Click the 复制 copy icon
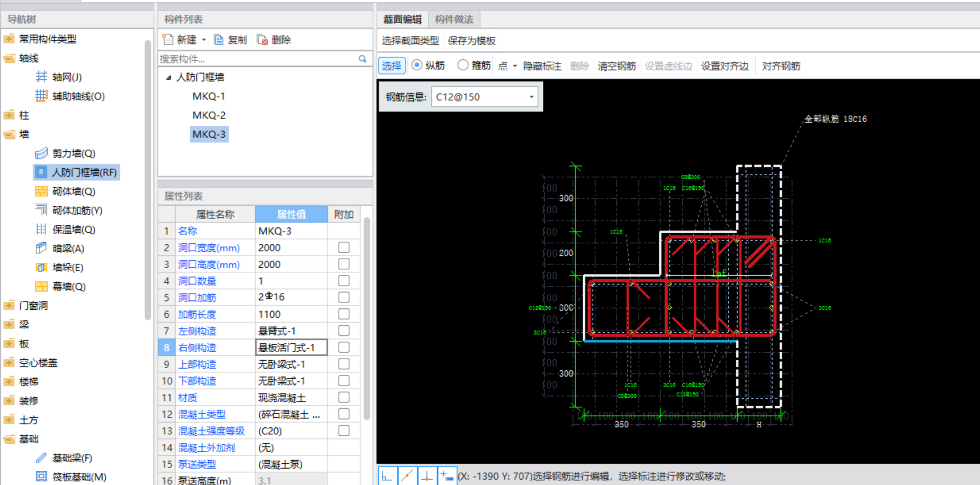This screenshot has width=980, height=485. pyautogui.click(x=219, y=40)
